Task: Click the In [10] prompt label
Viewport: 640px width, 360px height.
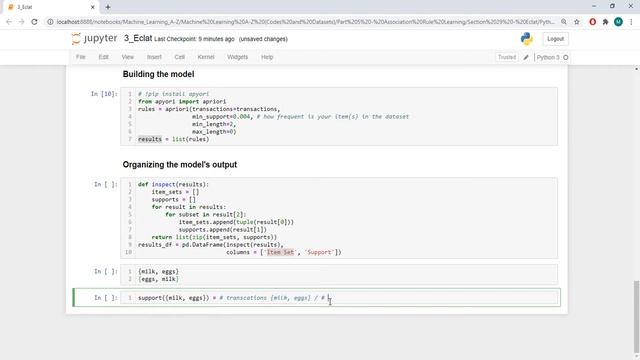Action: coord(104,94)
